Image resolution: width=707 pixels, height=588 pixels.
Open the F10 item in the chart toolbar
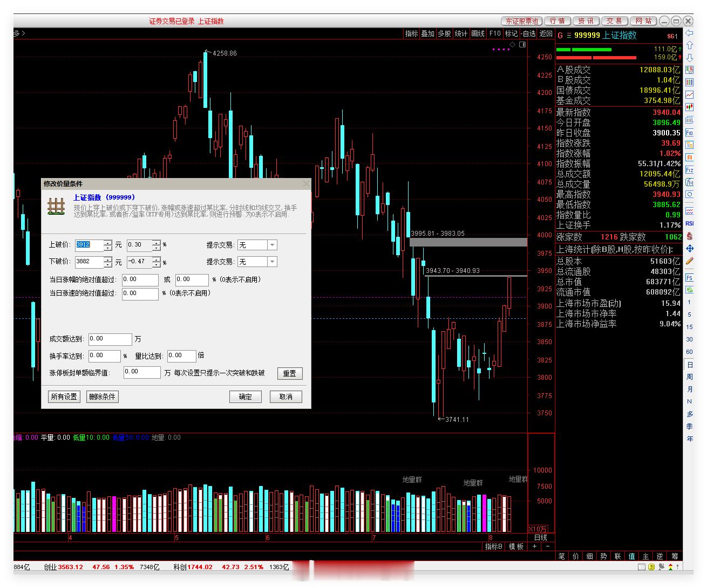coord(495,33)
